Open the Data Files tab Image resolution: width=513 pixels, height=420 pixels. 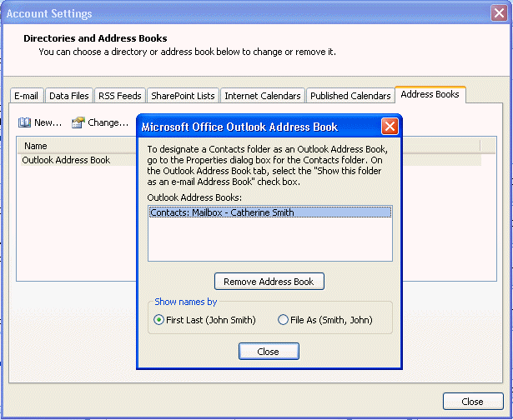[x=69, y=96]
